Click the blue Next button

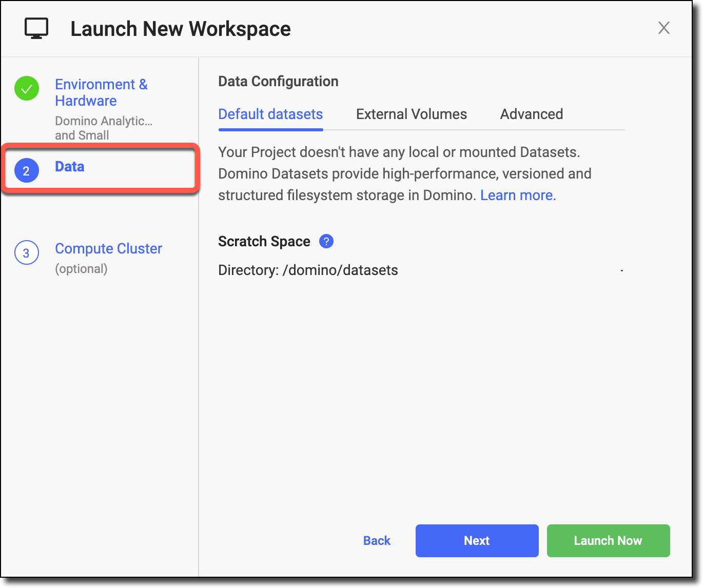click(x=477, y=541)
